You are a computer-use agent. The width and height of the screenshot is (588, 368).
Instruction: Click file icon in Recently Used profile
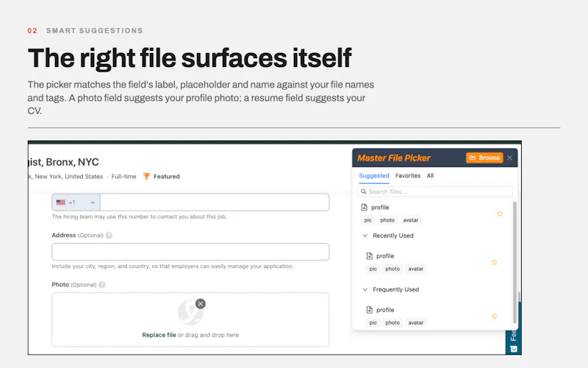coord(370,255)
